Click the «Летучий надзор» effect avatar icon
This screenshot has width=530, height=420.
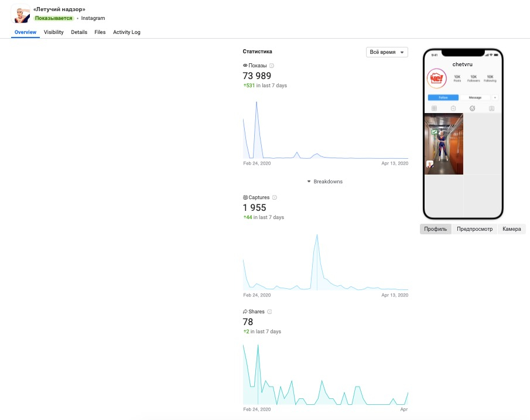pos(20,13)
